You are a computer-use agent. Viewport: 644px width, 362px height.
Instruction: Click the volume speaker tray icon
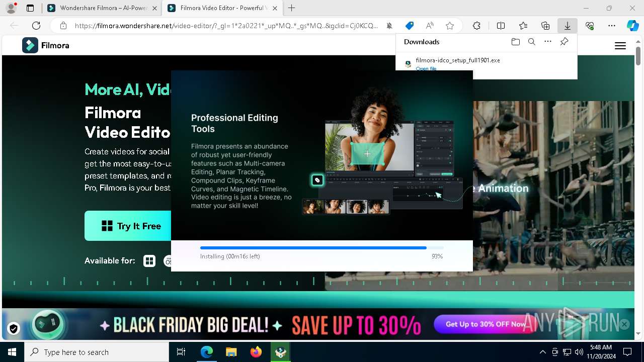click(579, 352)
